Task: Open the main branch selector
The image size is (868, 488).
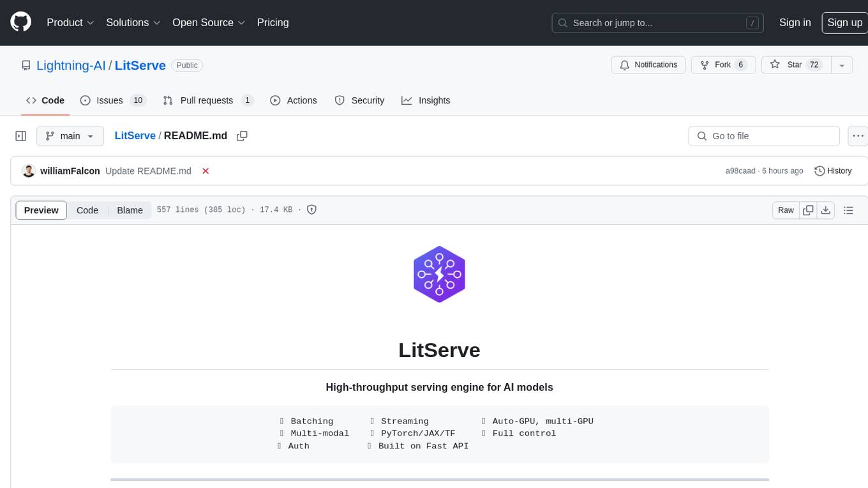Action: [x=70, y=136]
